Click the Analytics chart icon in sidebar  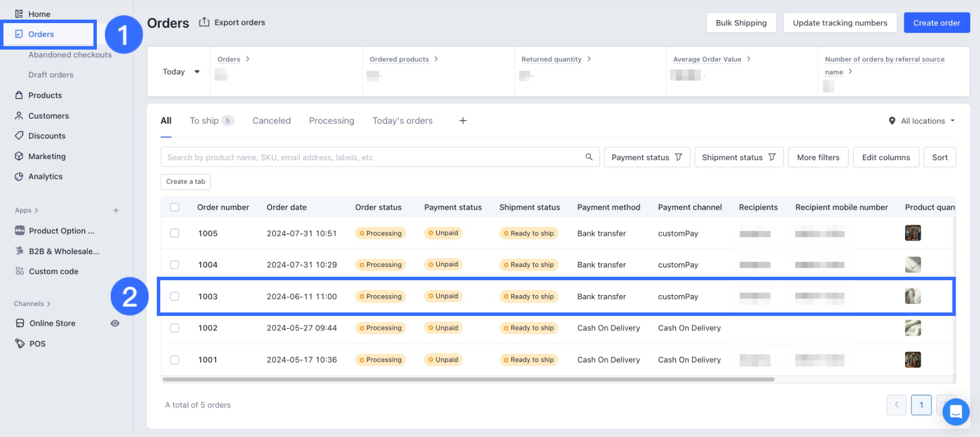tap(19, 176)
